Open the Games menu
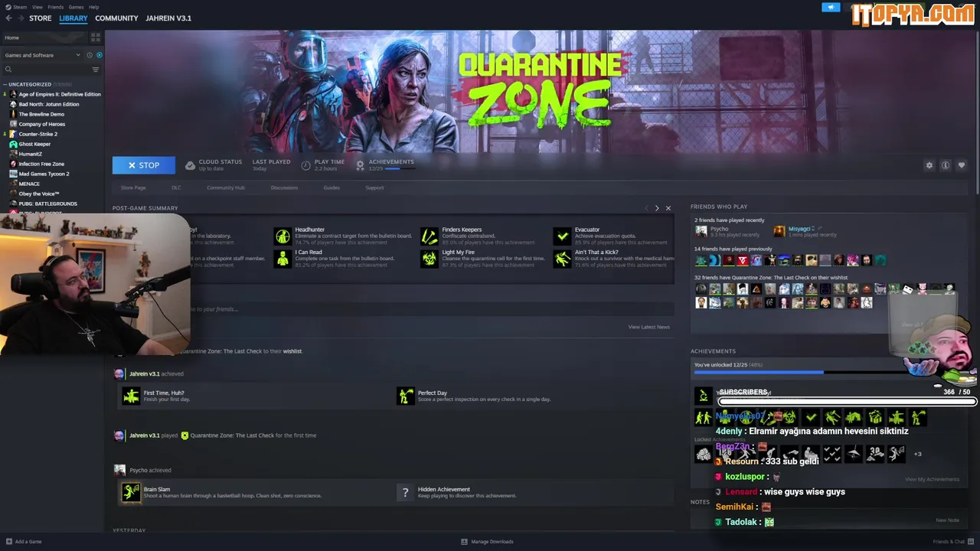980x551 pixels. 76,7
